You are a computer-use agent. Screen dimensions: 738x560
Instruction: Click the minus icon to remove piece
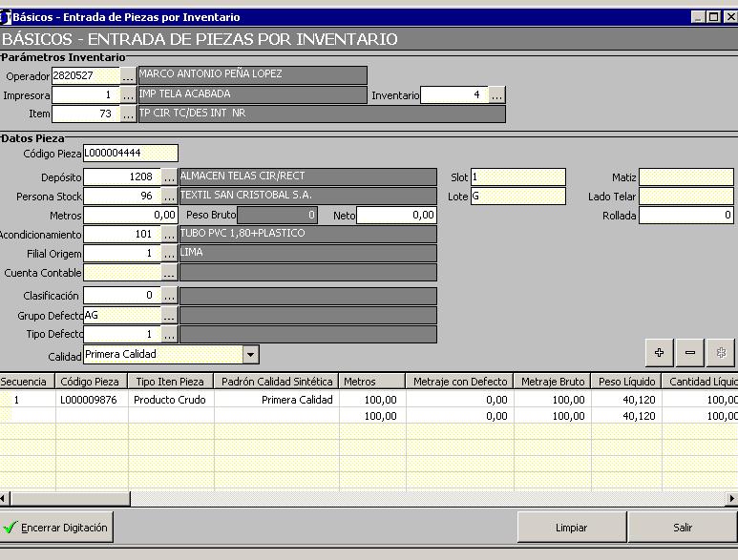pos(690,353)
